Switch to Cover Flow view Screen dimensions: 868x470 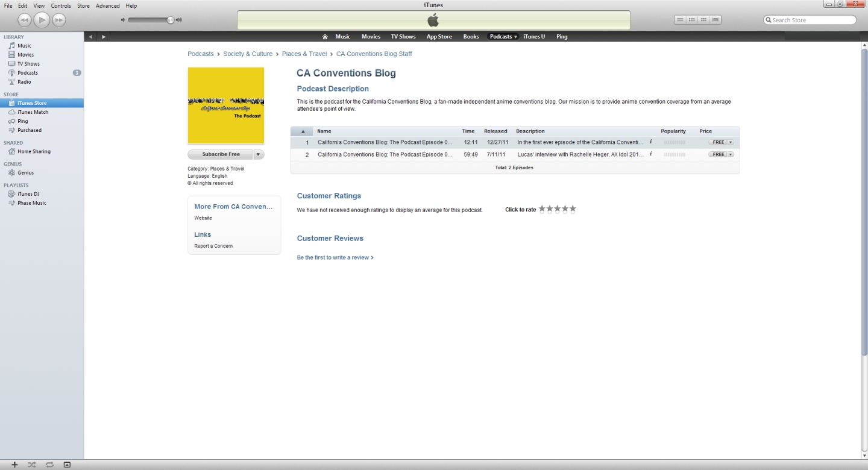[715, 20]
